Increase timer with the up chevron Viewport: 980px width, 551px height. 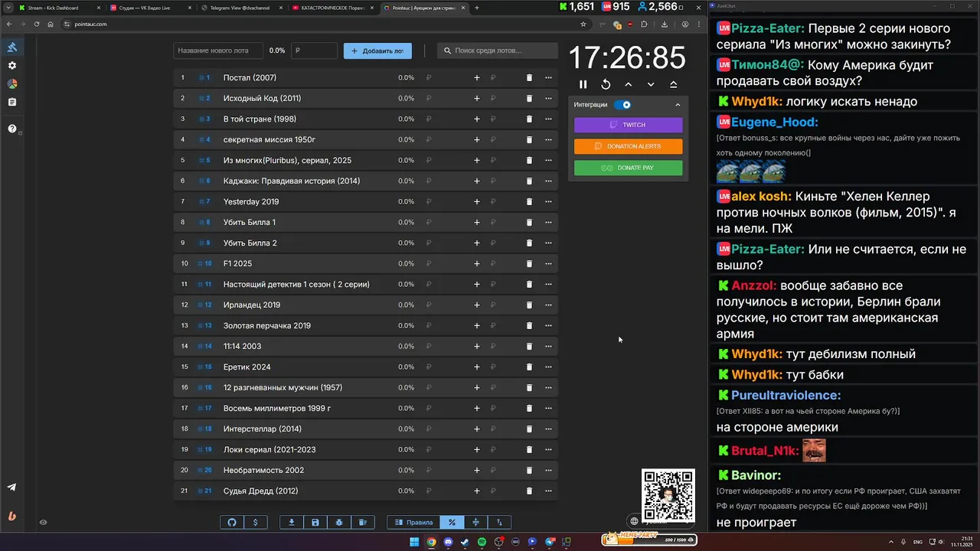tap(629, 84)
